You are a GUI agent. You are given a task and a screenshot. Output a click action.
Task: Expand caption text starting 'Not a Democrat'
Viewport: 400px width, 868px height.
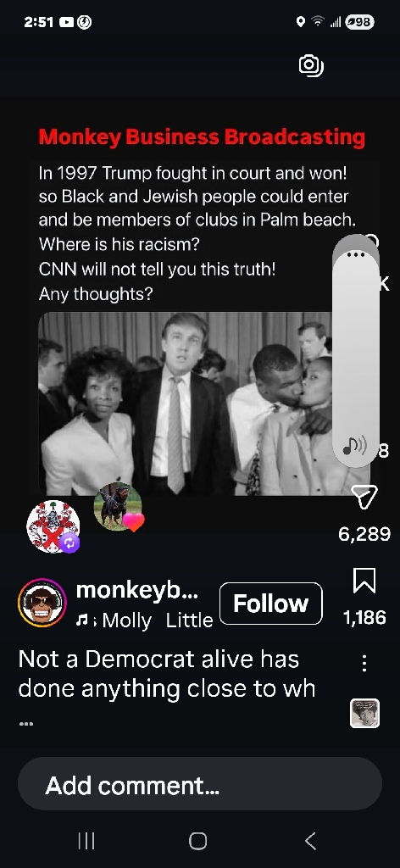coord(167,674)
